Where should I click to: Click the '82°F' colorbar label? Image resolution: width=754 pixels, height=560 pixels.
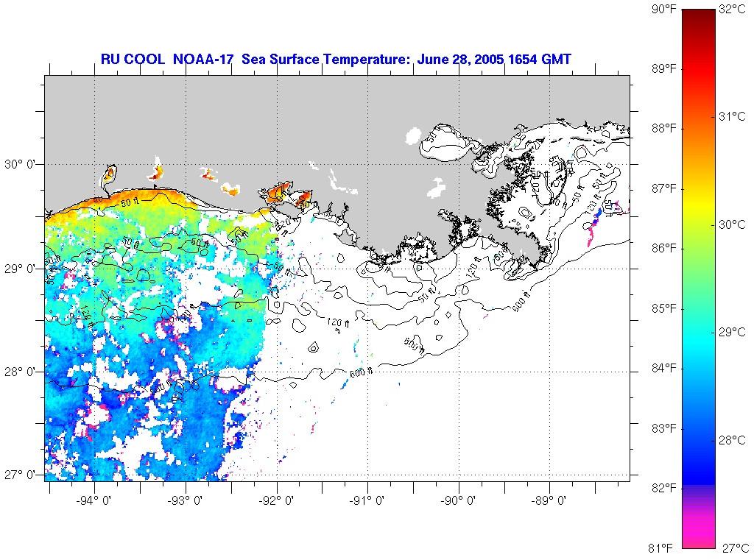pos(664,489)
